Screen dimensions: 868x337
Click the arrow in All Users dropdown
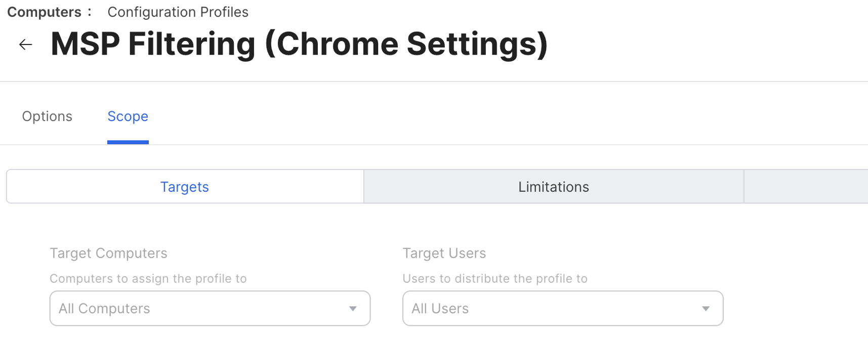(x=706, y=309)
